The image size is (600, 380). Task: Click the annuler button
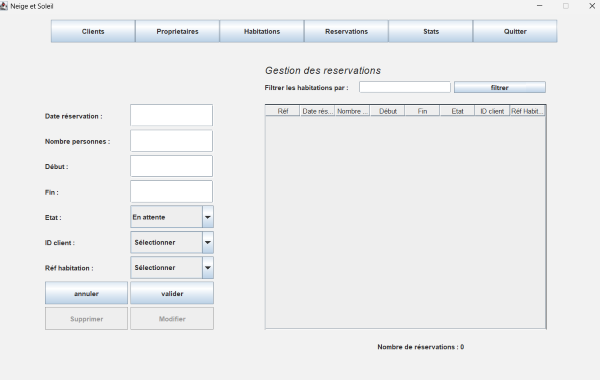click(x=86, y=293)
